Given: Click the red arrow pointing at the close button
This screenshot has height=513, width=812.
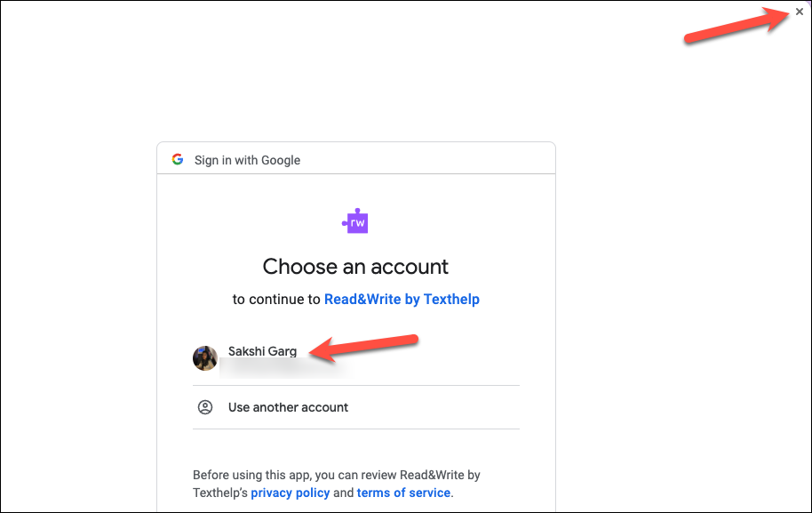Looking at the screenshot, I should click(x=736, y=25).
